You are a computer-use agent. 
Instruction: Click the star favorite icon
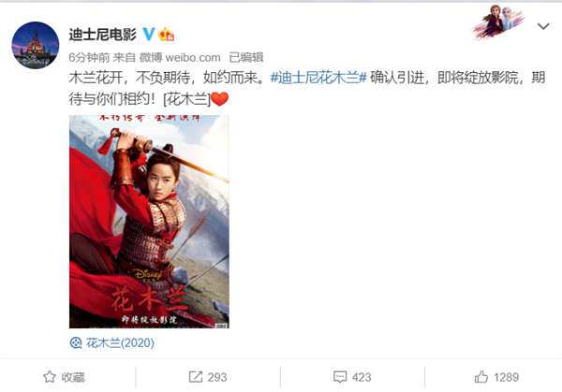coord(50,377)
